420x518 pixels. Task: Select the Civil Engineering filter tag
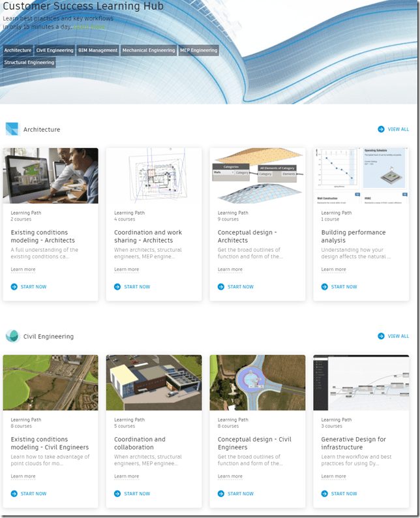[x=54, y=50]
